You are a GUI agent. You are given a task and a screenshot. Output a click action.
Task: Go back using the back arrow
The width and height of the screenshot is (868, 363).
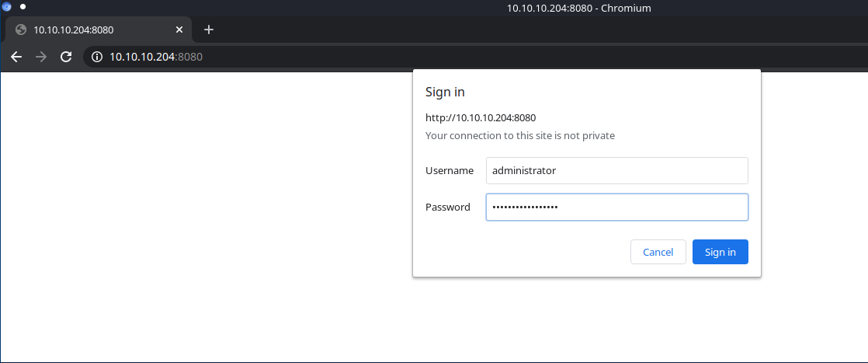point(16,57)
